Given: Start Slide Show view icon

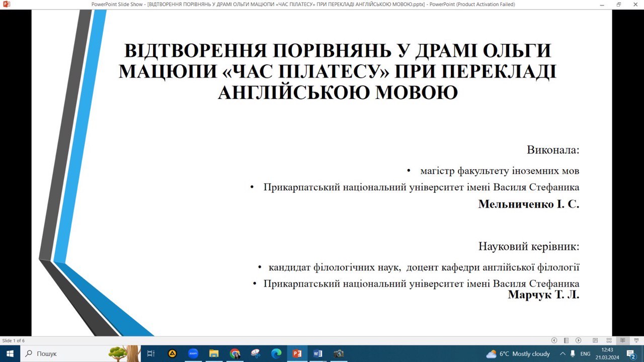Looking at the screenshot, I should (x=636, y=340).
